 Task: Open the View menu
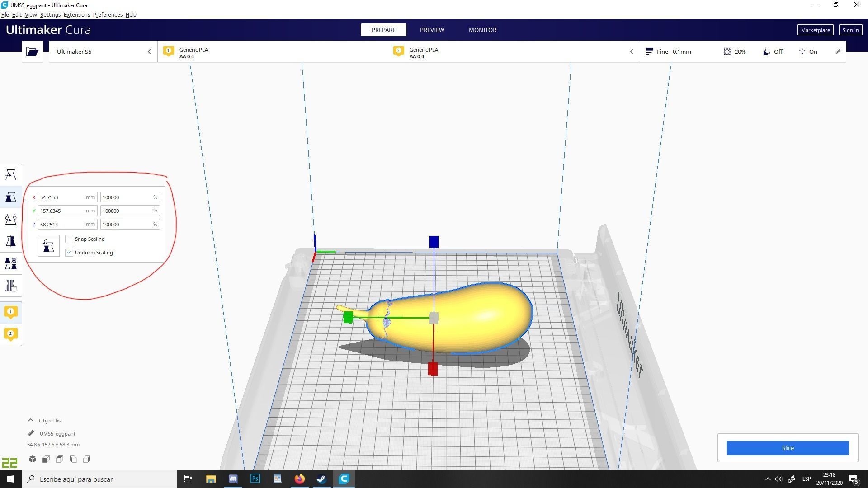tap(31, 15)
